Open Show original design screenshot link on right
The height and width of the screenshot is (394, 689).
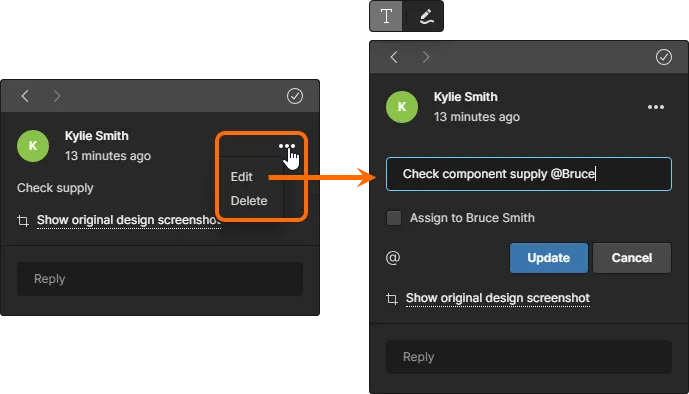click(x=497, y=298)
